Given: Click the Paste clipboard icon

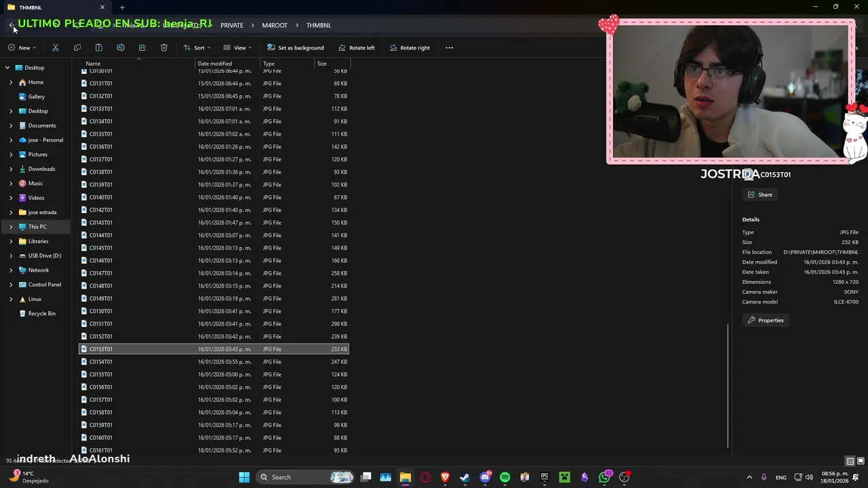Looking at the screenshot, I should (x=99, y=47).
